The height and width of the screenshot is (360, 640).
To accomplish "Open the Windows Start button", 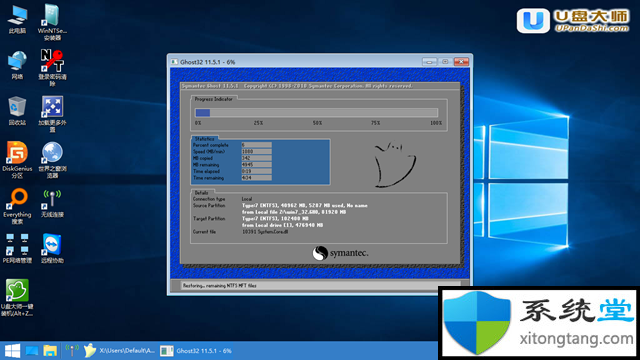I will (12, 351).
